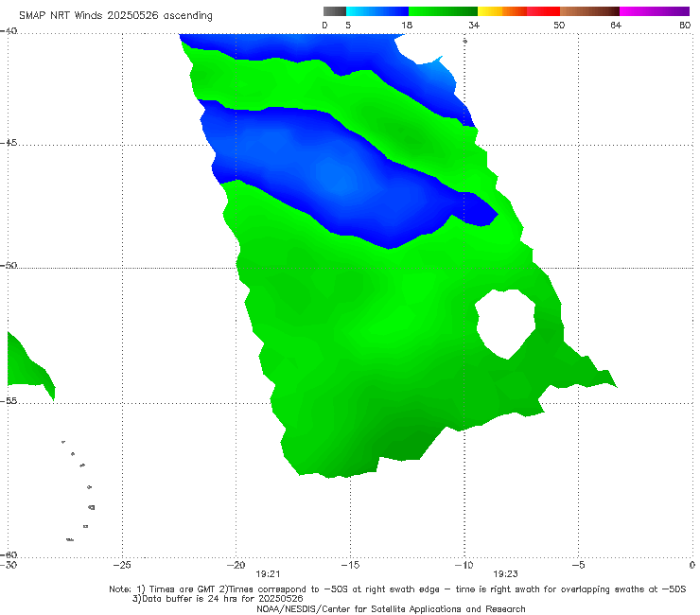Image resolution: width=700 pixels, height=615 pixels.
Task: Click the cyan-blue segment of the color bar
Action: [377, 11]
